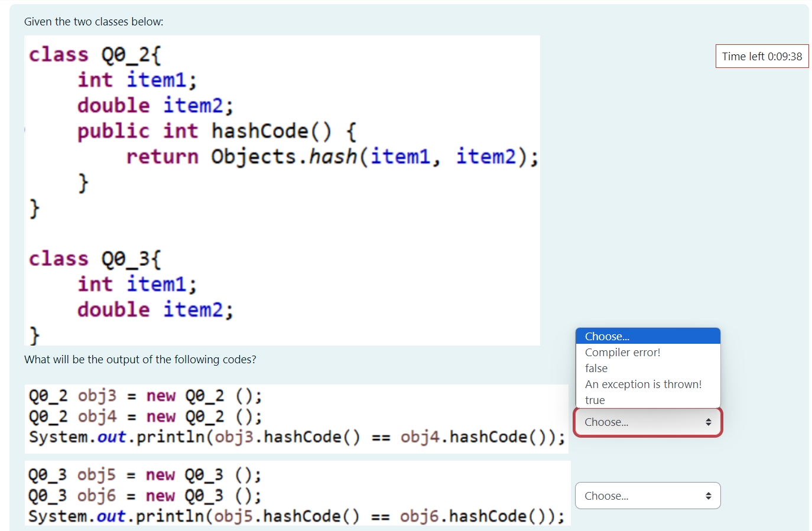Open the answer dropdown for the obj5 hashCode question
Viewport: 812px width, 531px height.
[647, 496]
